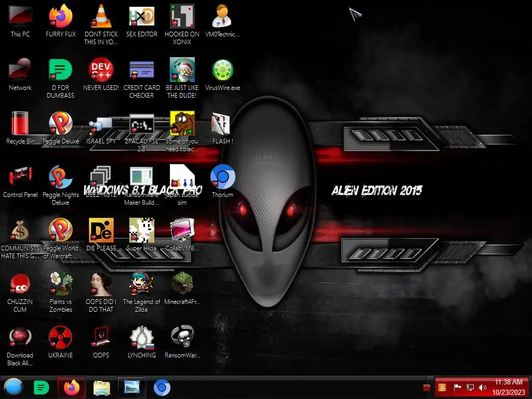Select the money bag COMMUNISTS HATE THIS icon

point(20,239)
